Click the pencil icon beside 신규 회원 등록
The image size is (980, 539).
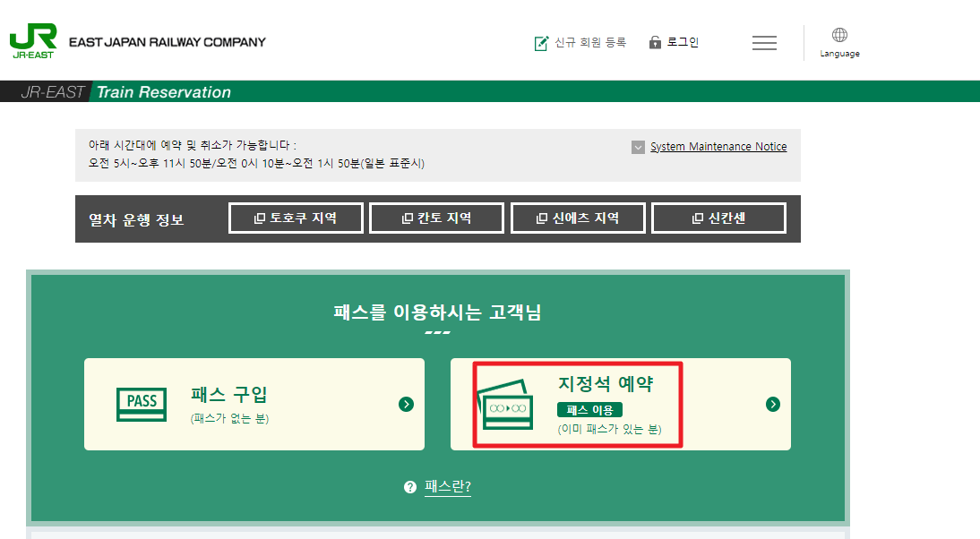pyautogui.click(x=541, y=41)
